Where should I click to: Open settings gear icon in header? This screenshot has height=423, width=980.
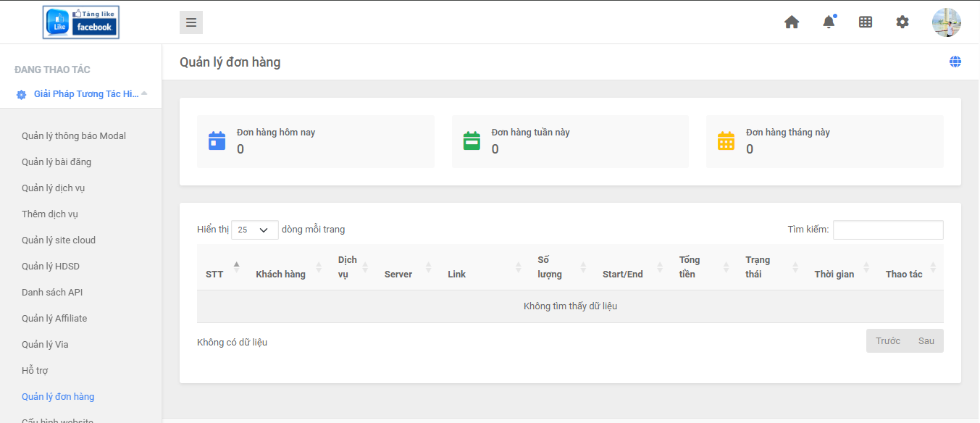[902, 22]
